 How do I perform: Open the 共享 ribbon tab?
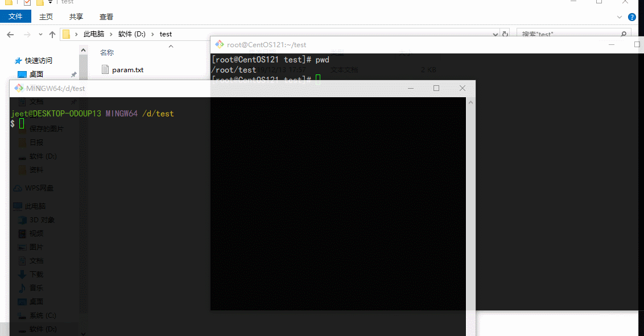click(x=76, y=17)
